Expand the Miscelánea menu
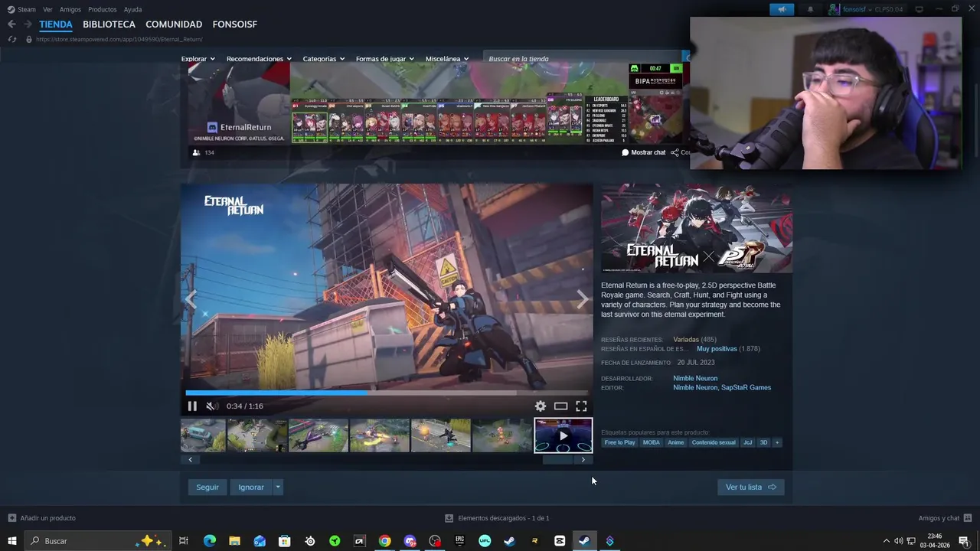 tap(446, 59)
